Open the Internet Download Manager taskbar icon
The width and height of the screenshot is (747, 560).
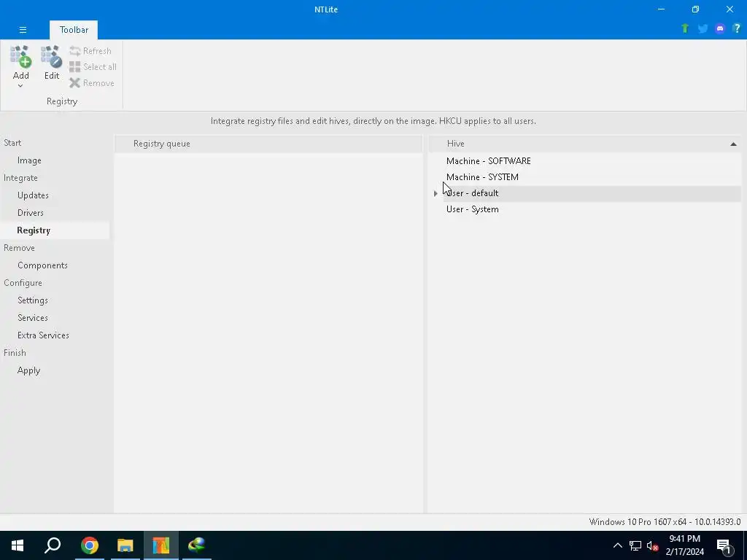pos(196,545)
